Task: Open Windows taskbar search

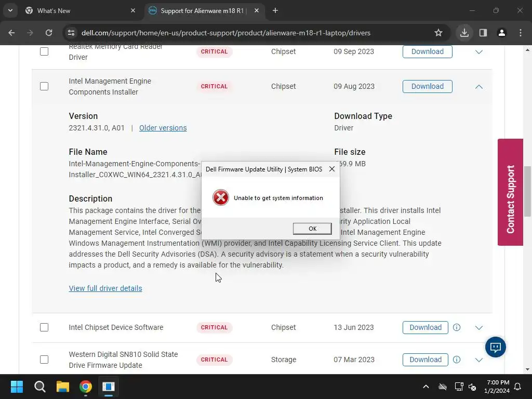Action: tap(39, 387)
